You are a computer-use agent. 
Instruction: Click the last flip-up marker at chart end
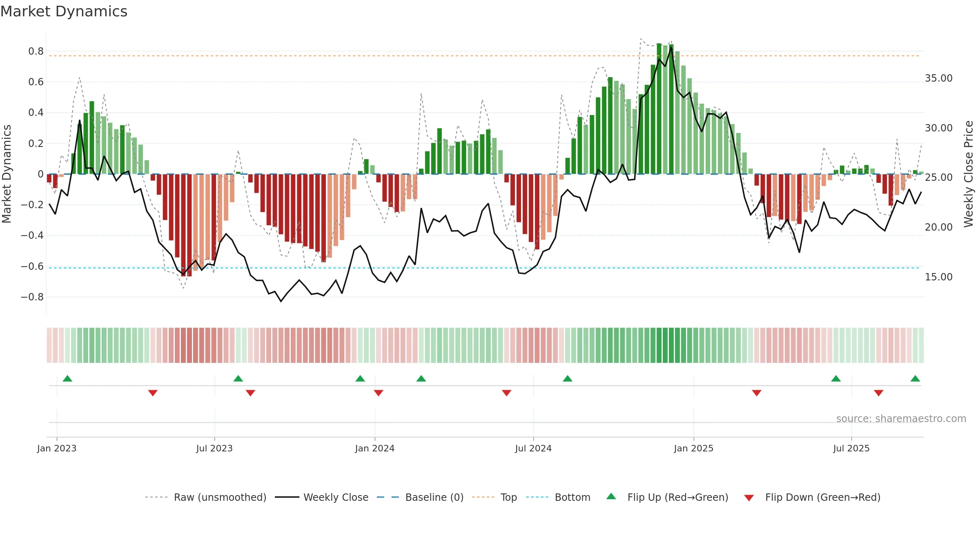point(915,378)
